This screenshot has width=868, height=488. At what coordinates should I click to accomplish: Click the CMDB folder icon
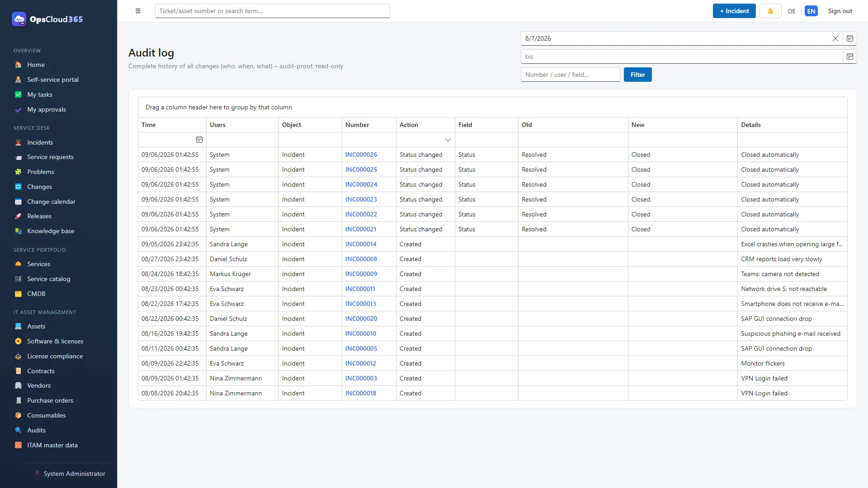tap(18, 294)
